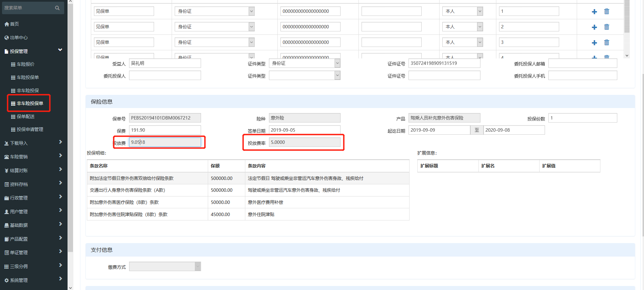The width and height of the screenshot is (644, 290).
Task: Add a row using the plus icon in row numbered 1
Action: click(594, 11)
